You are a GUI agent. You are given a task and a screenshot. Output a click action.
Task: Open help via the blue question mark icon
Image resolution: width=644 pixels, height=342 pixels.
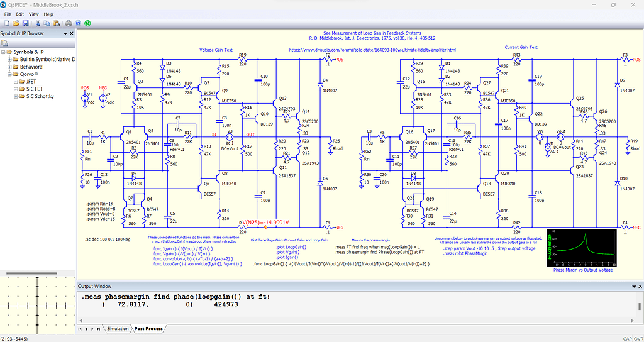pos(78,23)
